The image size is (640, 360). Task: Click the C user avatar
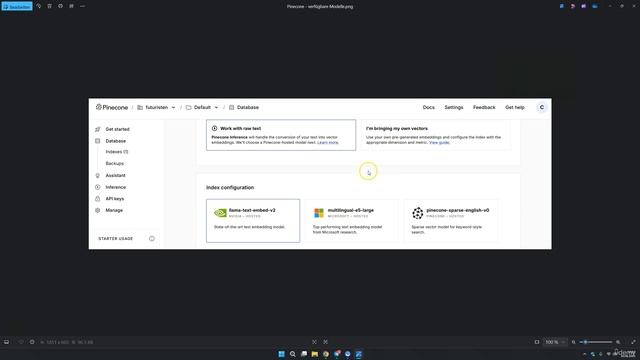coord(542,107)
